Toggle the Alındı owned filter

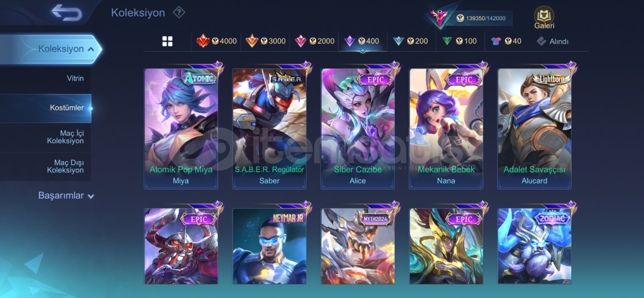pyautogui.click(x=553, y=41)
